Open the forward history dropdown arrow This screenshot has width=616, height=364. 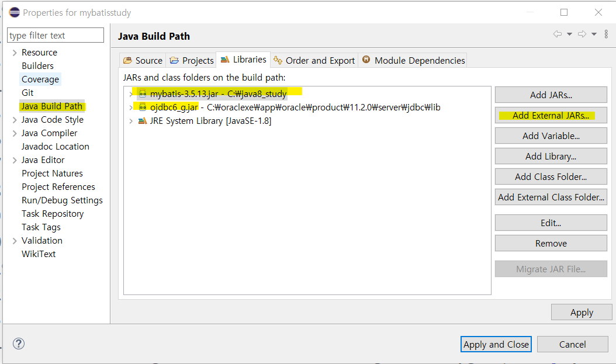tap(594, 34)
